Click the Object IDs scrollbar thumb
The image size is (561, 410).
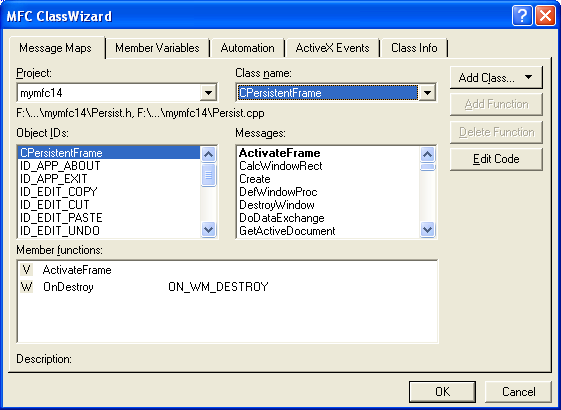click(208, 175)
